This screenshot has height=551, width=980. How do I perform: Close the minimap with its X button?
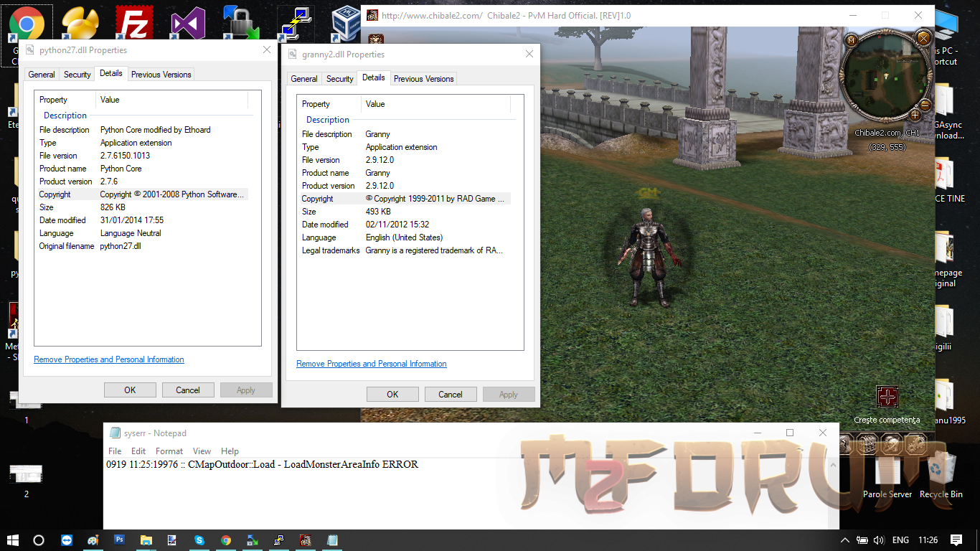[924, 37]
